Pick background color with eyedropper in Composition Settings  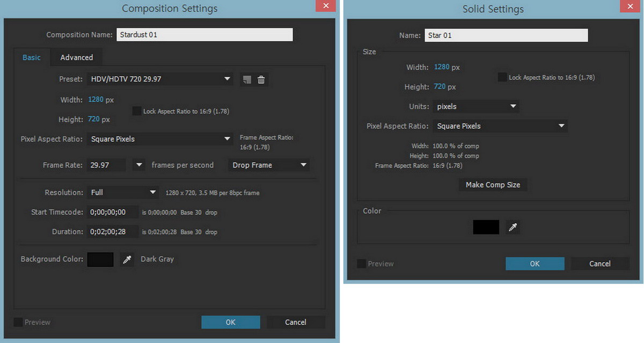tap(127, 260)
